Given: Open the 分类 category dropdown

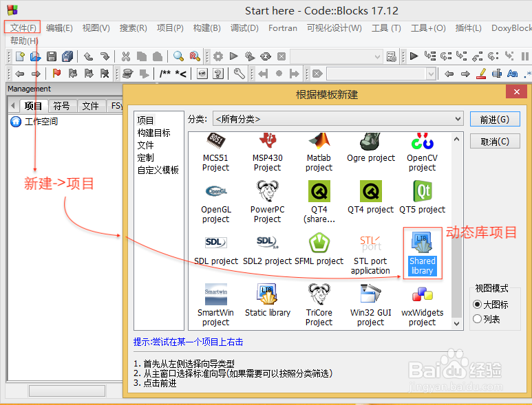Looking at the screenshot, I should click(x=338, y=119).
